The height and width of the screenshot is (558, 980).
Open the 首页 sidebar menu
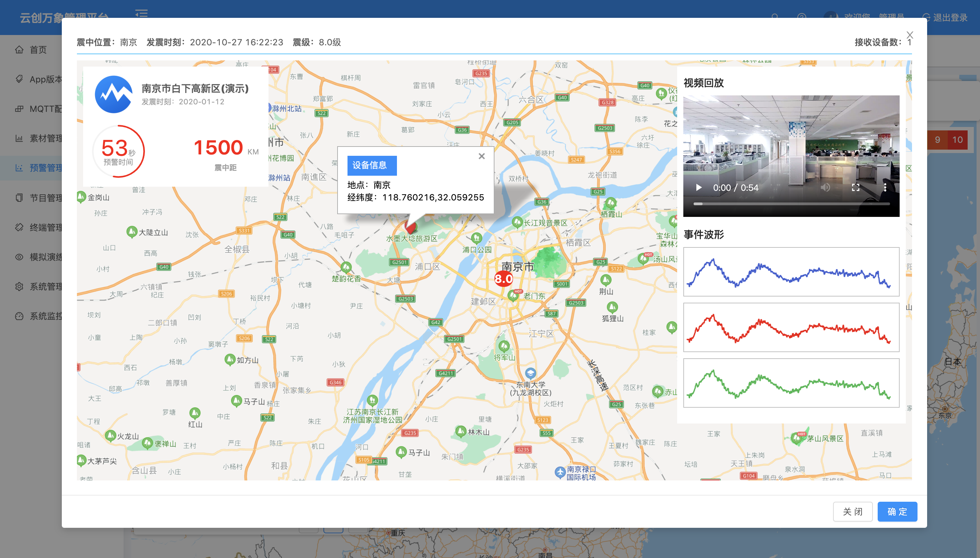(37, 50)
